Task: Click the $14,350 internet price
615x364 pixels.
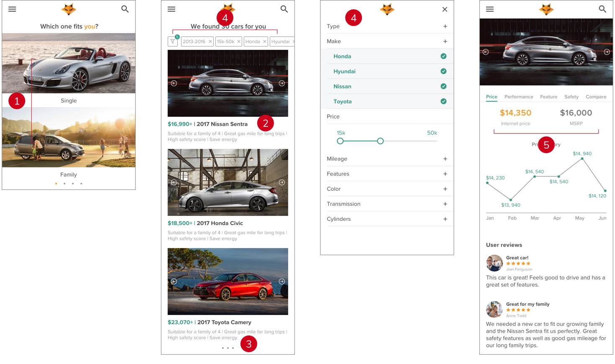Action: 515,113
